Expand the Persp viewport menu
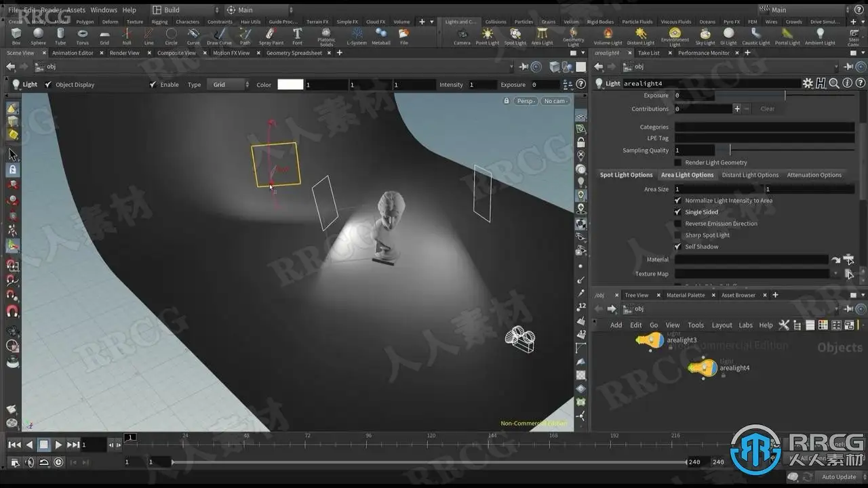The width and height of the screenshot is (868, 488). coord(526,101)
